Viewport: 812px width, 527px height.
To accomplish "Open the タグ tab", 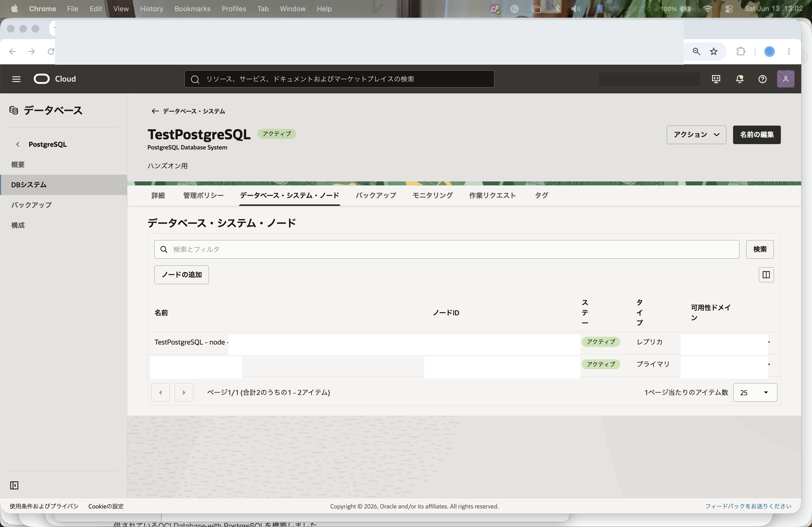I will coord(541,195).
